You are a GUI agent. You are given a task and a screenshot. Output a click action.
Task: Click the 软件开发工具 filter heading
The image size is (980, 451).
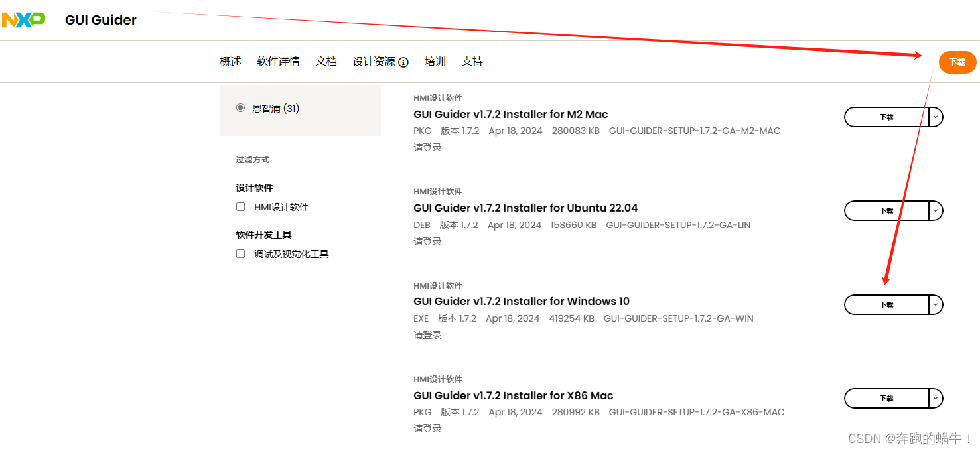263,235
